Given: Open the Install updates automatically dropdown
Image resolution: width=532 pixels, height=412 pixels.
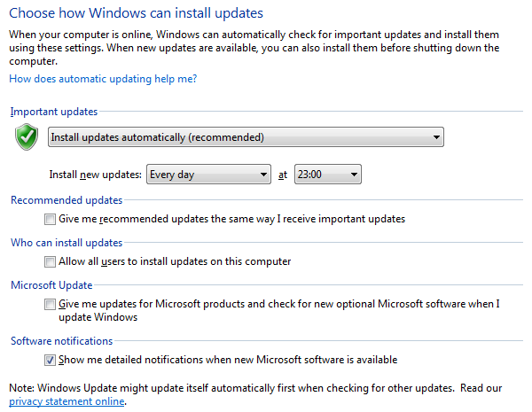Looking at the screenshot, I should pyautogui.click(x=246, y=137).
